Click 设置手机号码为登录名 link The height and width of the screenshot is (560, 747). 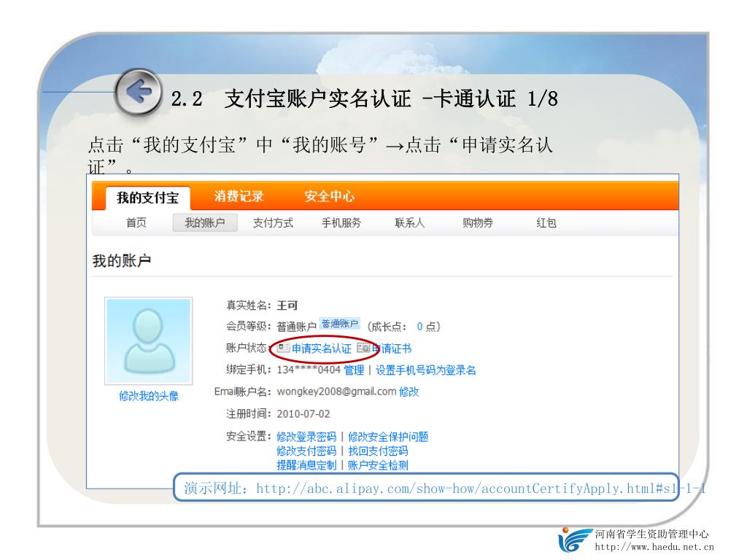click(426, 370)
